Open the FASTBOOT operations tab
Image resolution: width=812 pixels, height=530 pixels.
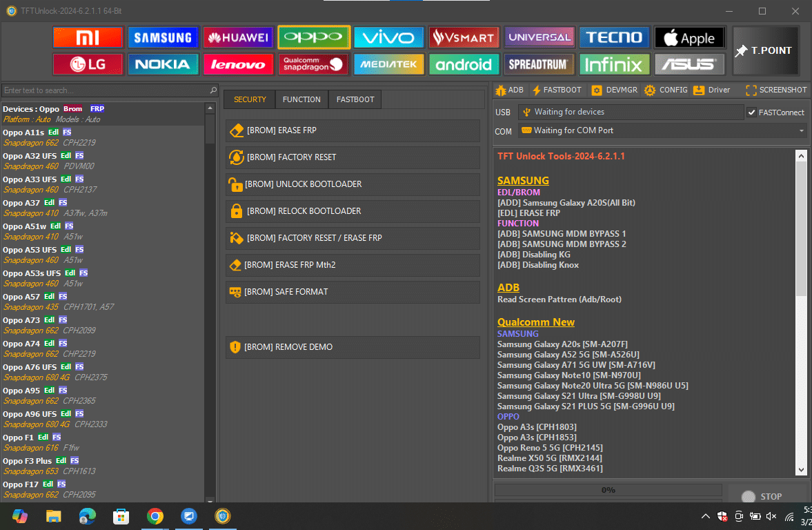pyautogui.click(x=355, y=99)
